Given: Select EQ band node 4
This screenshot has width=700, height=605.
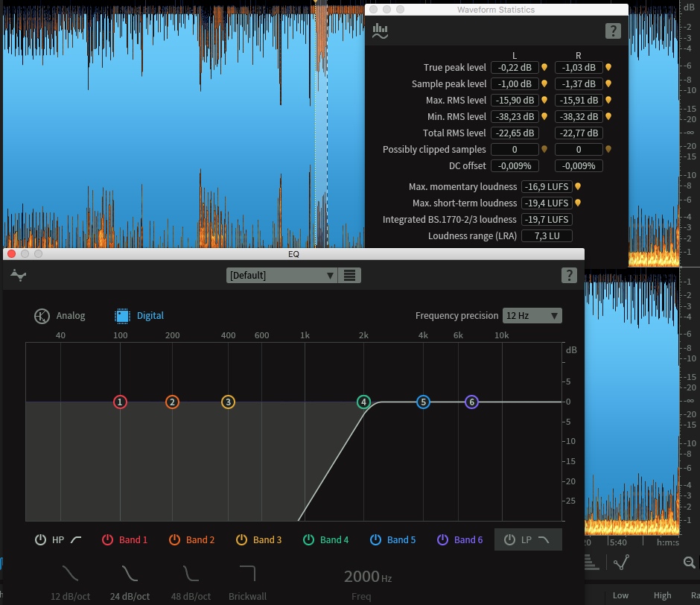Looking at the screenshot, I should point(363,402).
